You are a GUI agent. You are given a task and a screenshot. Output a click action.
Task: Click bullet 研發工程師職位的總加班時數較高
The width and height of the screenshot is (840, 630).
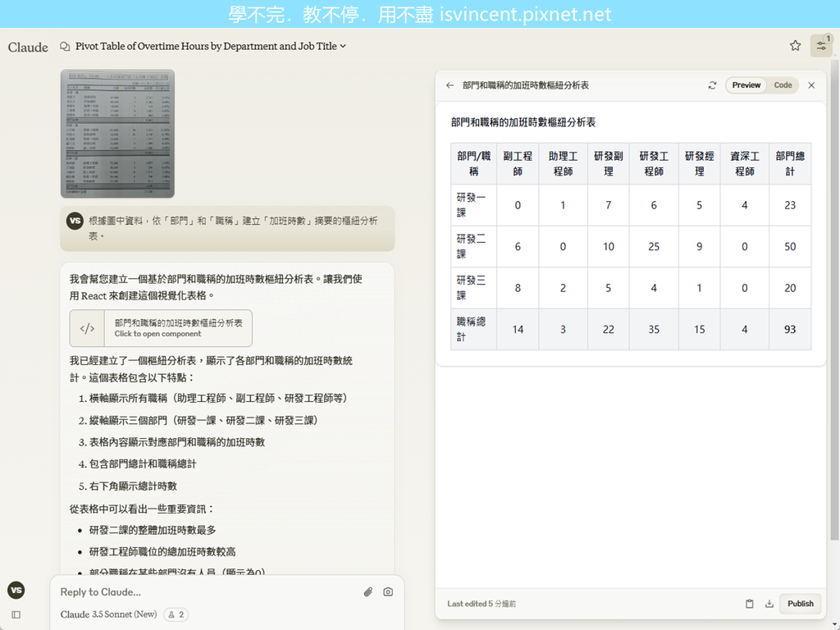pyautogui.click(x=162, y=551)
